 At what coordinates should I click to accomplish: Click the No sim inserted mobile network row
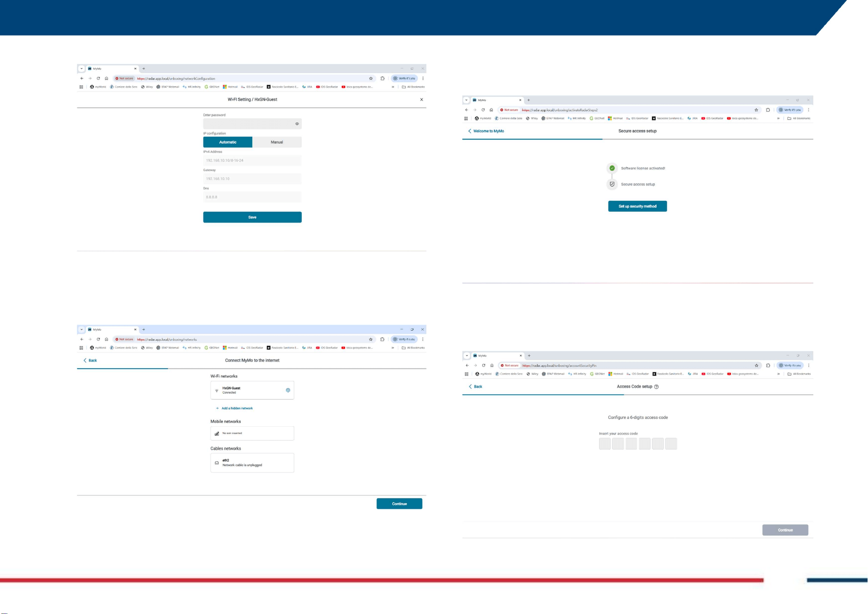[x=252, y=433]
